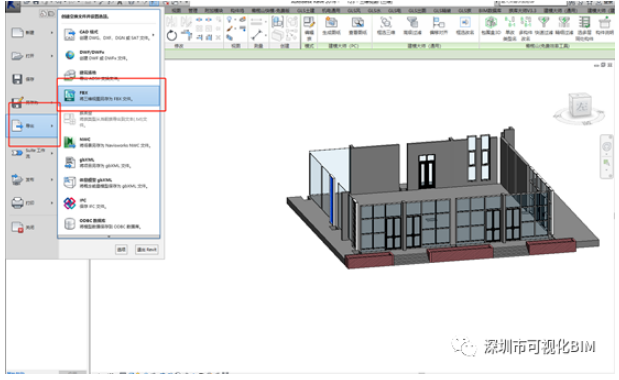Screen dimensions: 619x380
Task: Click the Exit Revit button
Action: click(146, 249)
